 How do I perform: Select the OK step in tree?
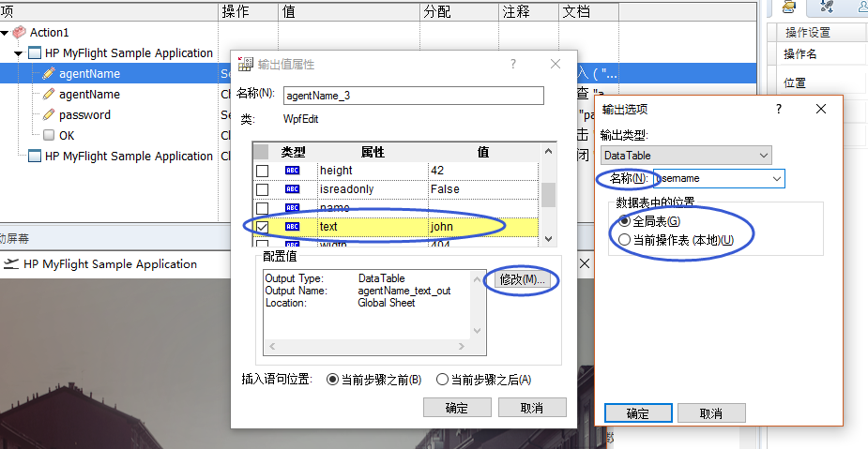[67, 136]
